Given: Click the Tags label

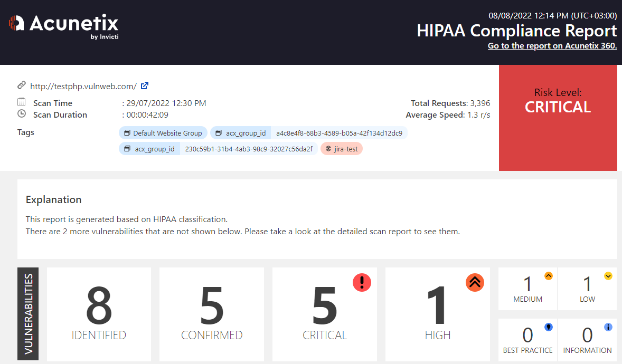Looking at the screenshot, I should [26, 132].
